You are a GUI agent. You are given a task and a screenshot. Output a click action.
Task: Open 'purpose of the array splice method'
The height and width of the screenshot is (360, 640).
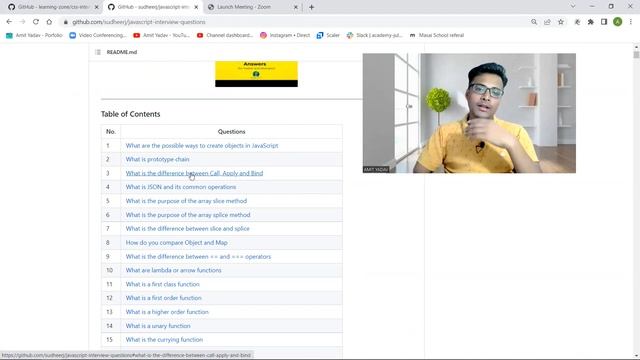188,215
